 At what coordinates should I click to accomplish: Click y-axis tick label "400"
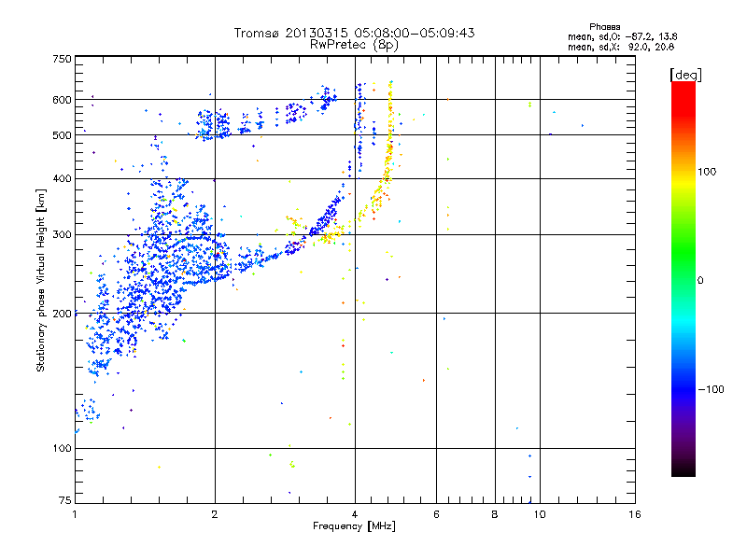[x=62, y=178]
